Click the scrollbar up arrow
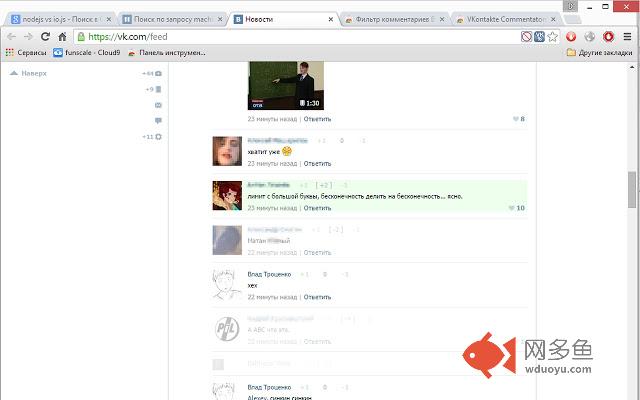The width and height of the screenshot is (640, 400). tap(632, 67)
